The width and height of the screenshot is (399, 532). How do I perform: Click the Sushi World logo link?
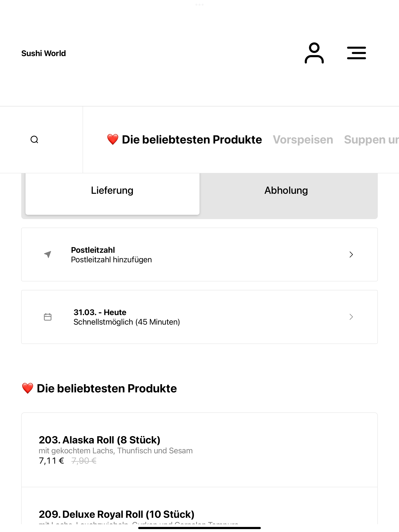(44, 53)
